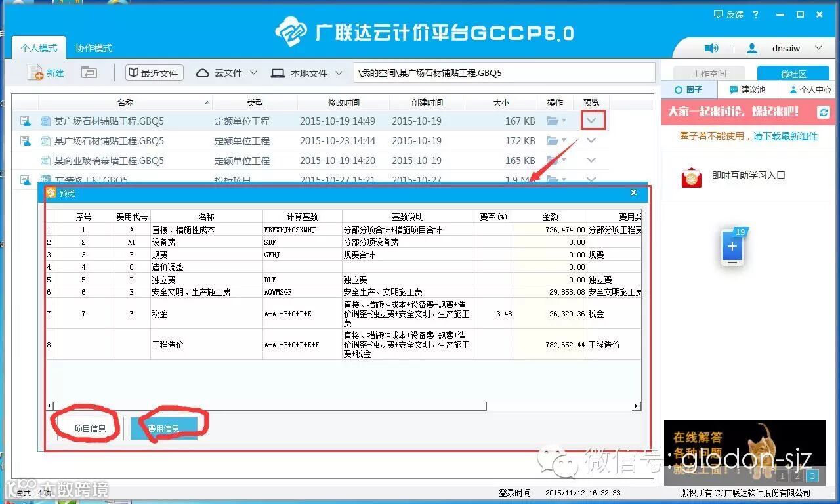This screenshot has height=504, width=840.
Task: Click the speaker sound icon
Action: tap(711, 48)
